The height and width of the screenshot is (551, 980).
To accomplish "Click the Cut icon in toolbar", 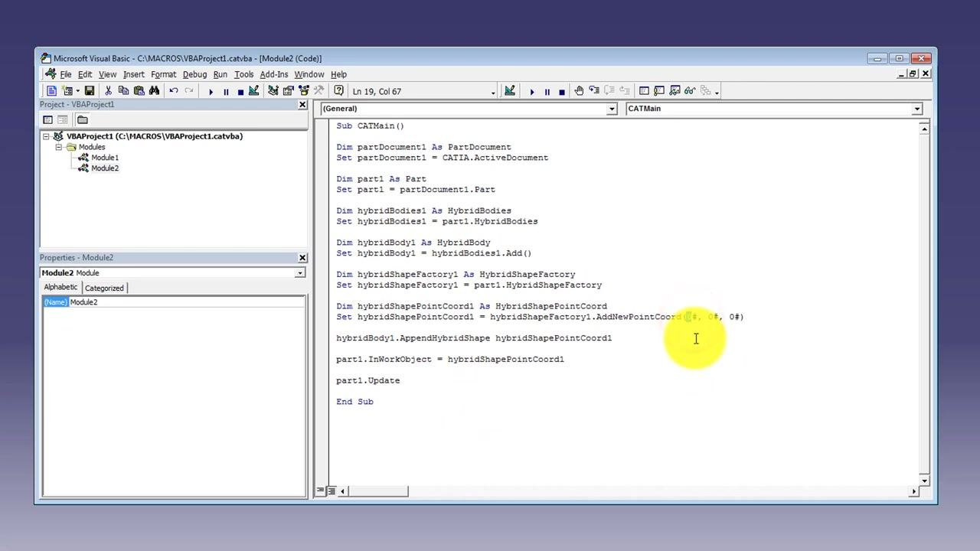I will (108, 91).
